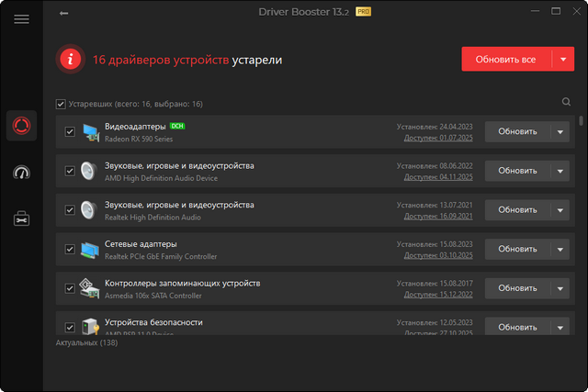Click the Realtek PCIe GbE network icon
The height and width of the screenshot is (392, 588).
pos(90,250)
